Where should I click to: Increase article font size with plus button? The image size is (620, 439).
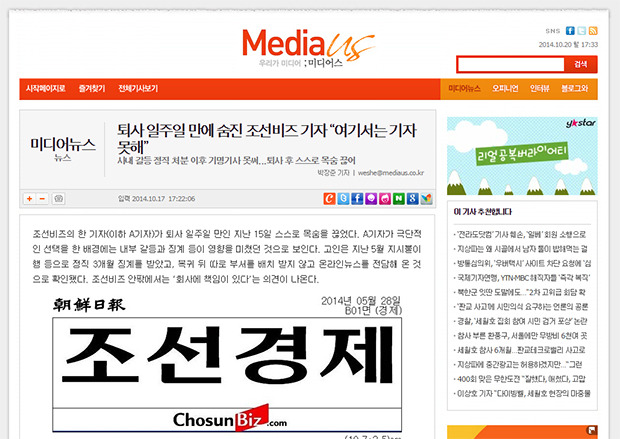(x=29, y=199)
